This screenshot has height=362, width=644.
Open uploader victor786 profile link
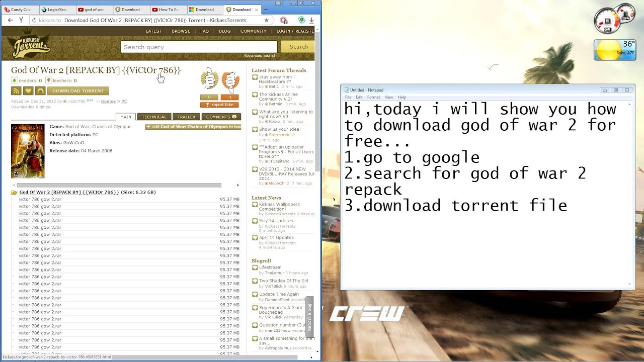[x=76, y=101]
